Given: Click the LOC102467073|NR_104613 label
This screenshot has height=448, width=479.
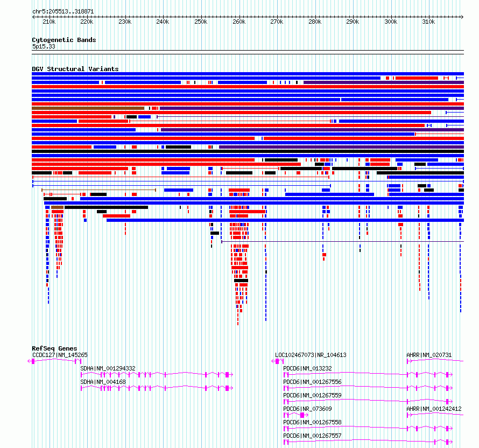Looking at the screenshot, I should point(311,355).
